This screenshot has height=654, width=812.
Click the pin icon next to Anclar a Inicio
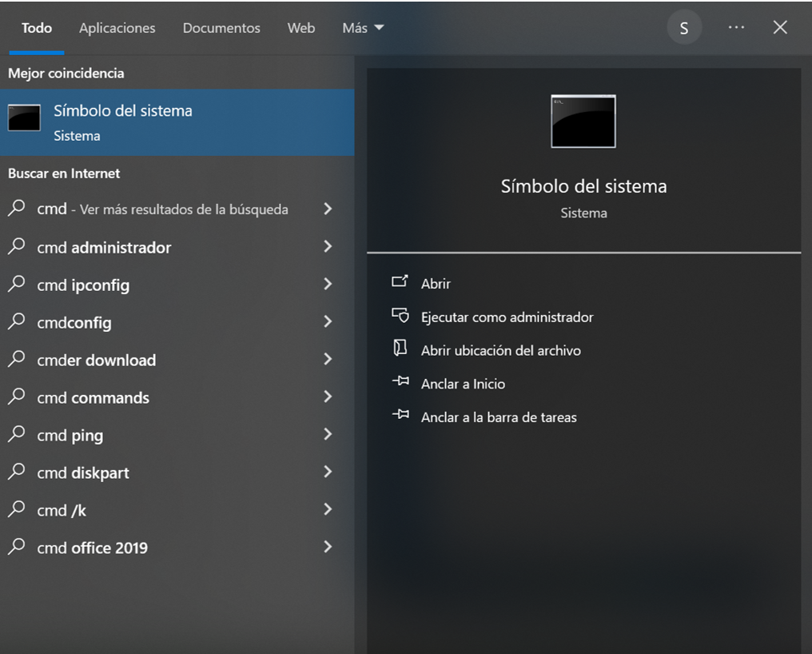pyautogui.click(x=400, y=381)
